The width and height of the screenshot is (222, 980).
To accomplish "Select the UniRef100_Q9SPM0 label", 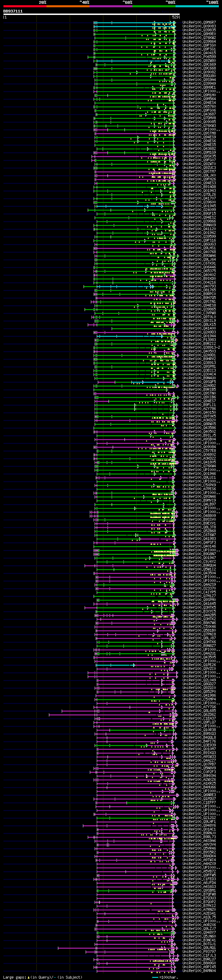I will point(199,600).
